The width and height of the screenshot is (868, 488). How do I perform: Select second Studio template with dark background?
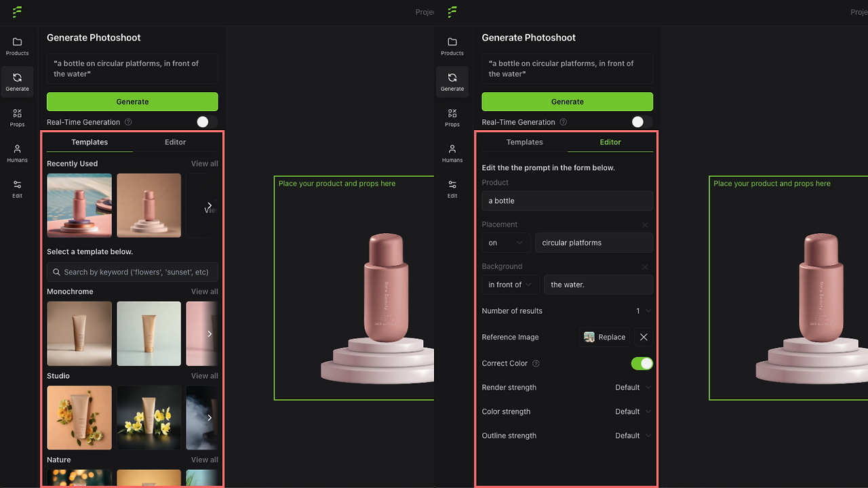[x=149, y=418]
